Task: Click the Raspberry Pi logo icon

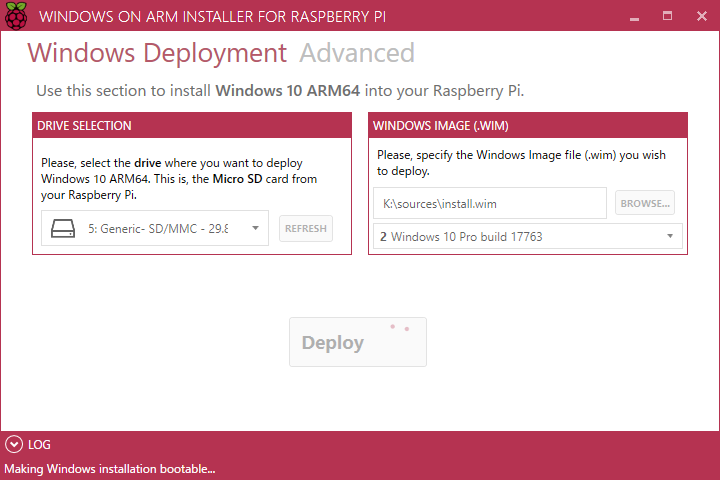Action: pos(16,16)
